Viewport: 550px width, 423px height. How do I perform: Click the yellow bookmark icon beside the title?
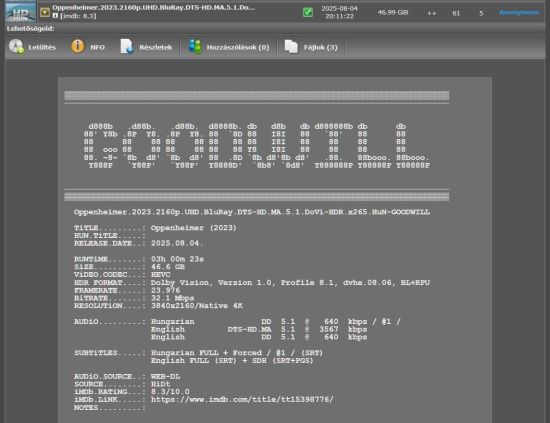click(45, 12)
